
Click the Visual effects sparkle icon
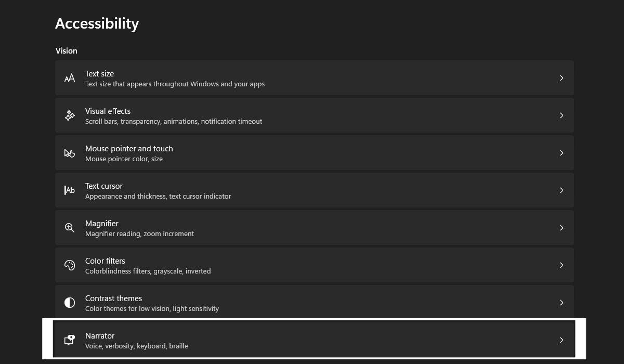pyautogui.click(x=70, y=115)
